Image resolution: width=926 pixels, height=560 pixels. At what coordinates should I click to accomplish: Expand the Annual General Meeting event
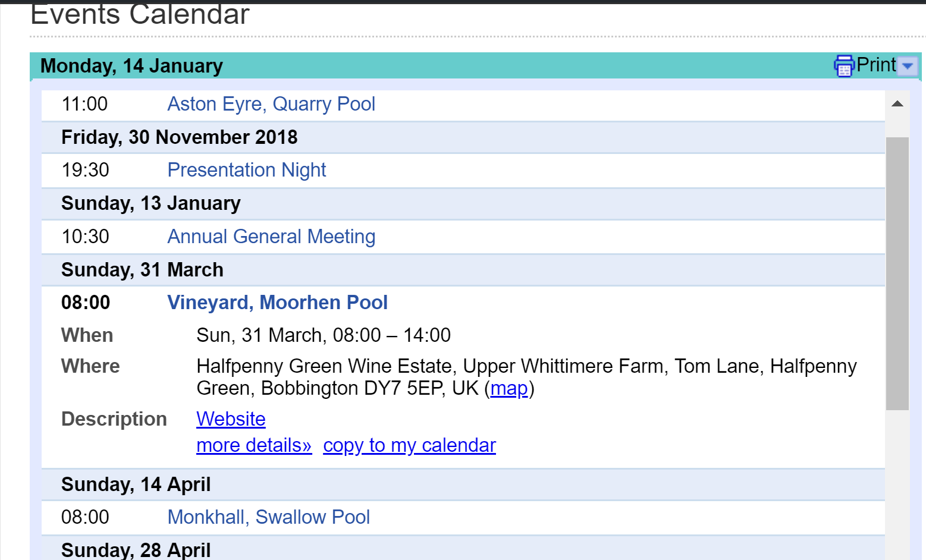point(271,237)
